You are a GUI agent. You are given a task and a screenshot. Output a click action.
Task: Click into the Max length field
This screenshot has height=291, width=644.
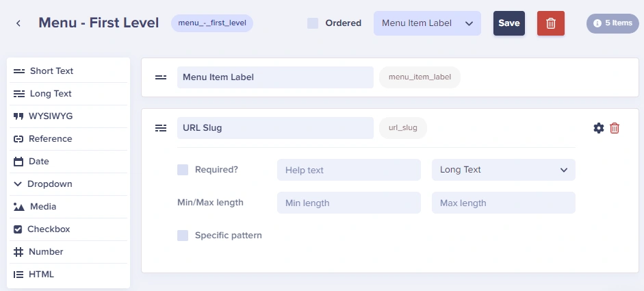pyautogui.click(x=503, y=203)
